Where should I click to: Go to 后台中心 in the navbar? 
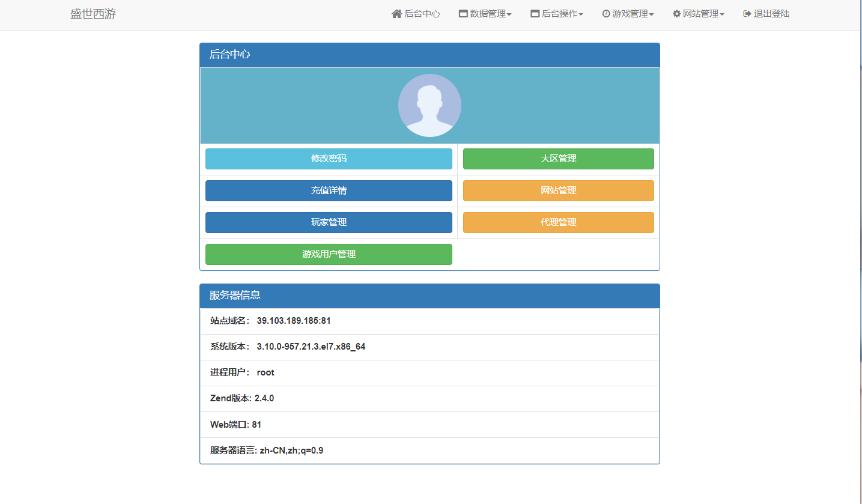[x=416, y=14]
